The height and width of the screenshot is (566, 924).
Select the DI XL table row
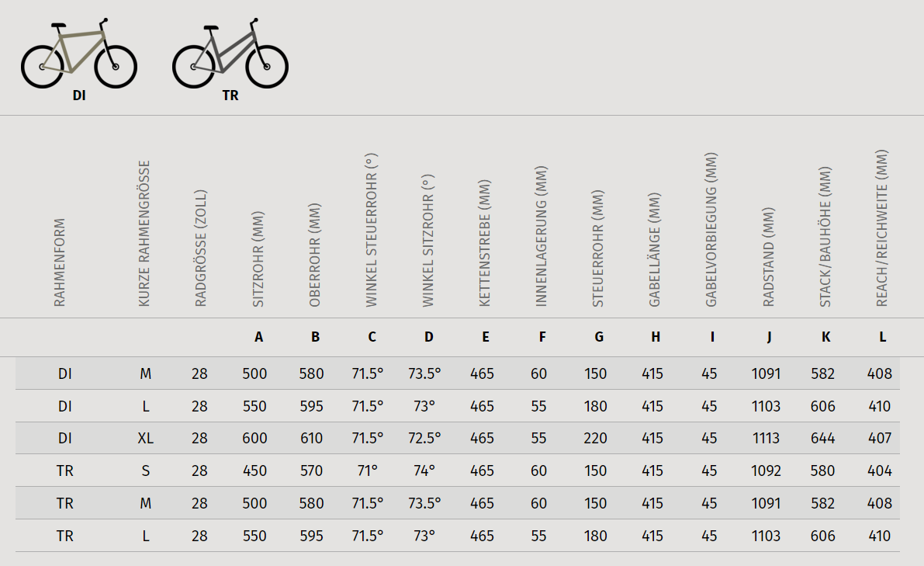click(457, 438)
